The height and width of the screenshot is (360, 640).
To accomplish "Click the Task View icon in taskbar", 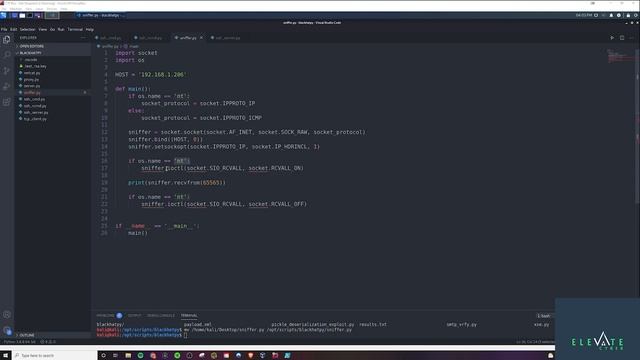I will coord(116,356).
